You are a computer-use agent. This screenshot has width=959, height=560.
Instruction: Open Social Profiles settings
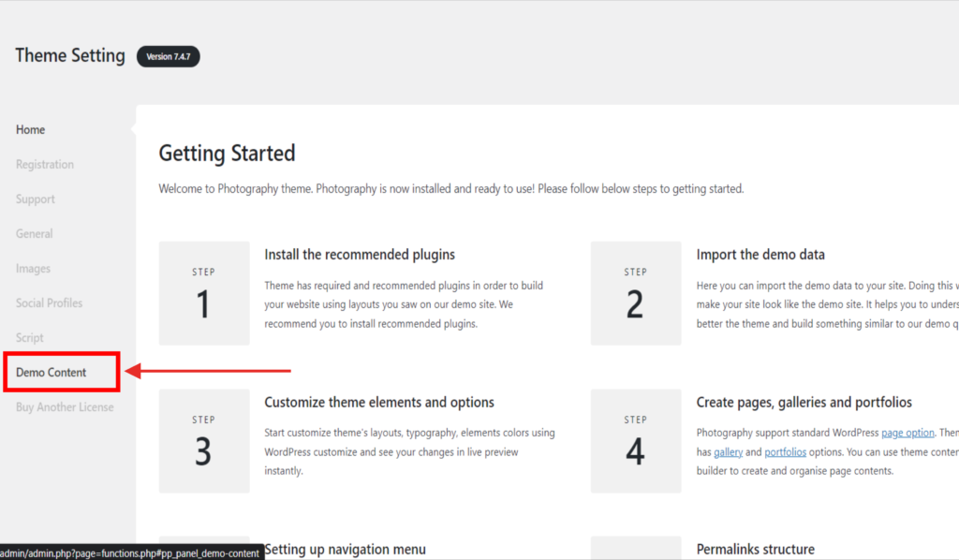pos(49,303)
